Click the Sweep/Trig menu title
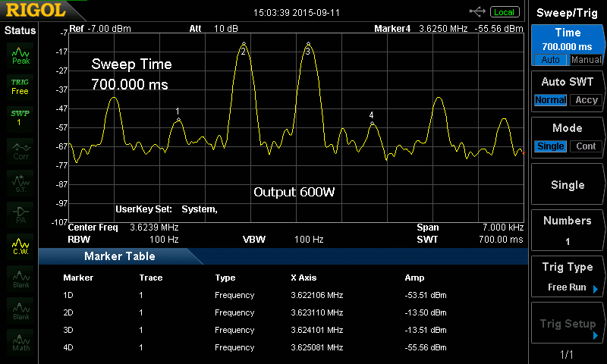The height and width of the screenshot is (364, 607). point(568,12)
